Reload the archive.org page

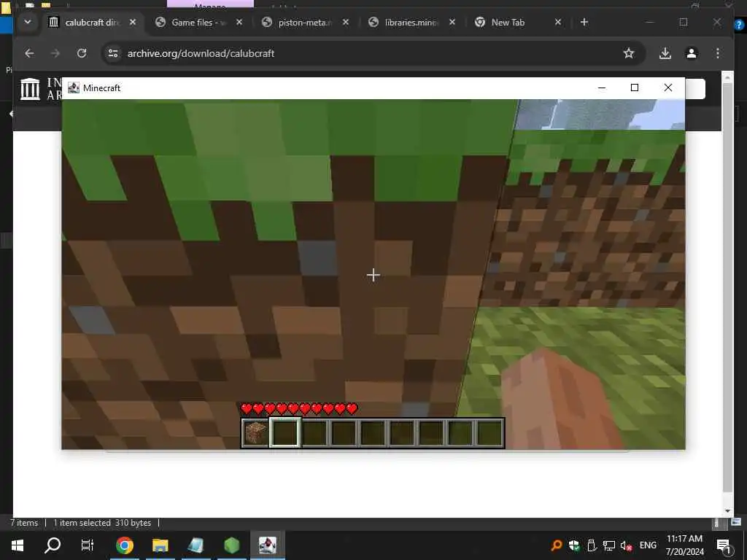coord(82,53)
